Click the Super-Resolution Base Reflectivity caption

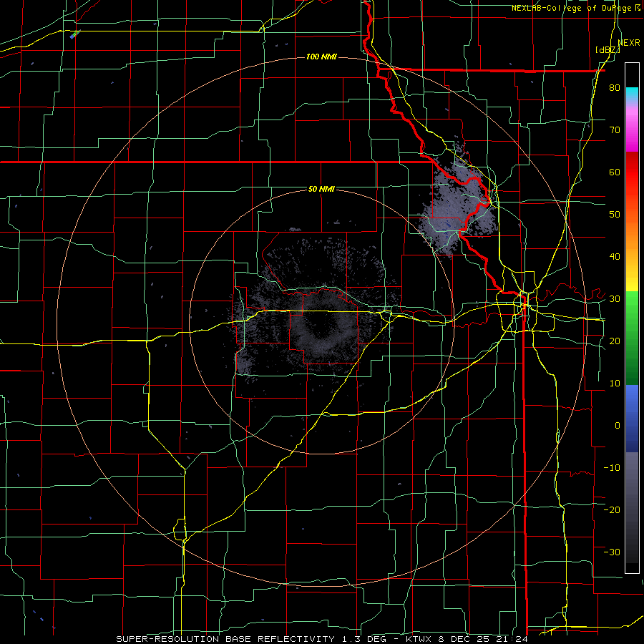(321, 639)
